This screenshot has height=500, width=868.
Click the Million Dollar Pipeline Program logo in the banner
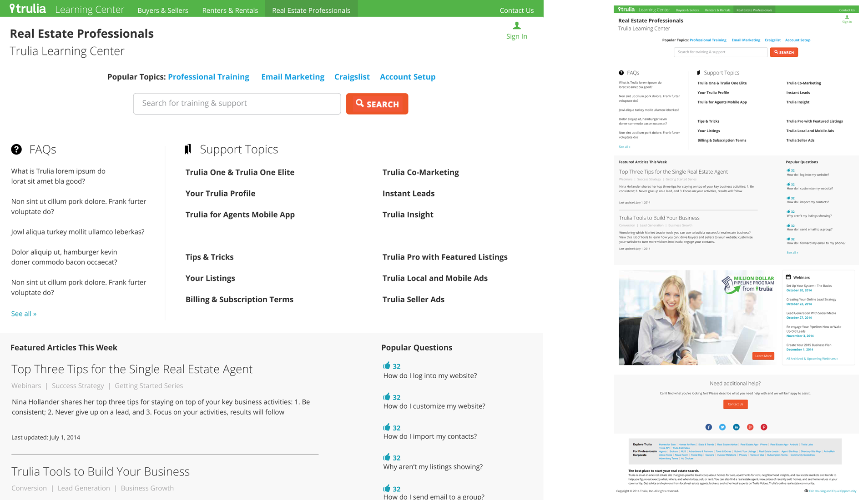coord(747,285)
